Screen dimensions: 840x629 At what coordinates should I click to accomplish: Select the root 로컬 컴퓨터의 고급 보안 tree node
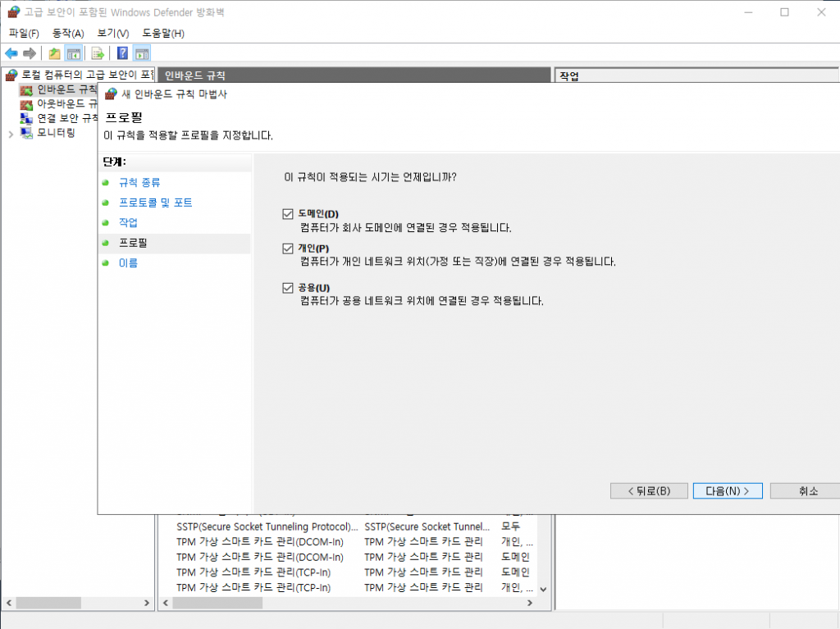pos(88,75)
